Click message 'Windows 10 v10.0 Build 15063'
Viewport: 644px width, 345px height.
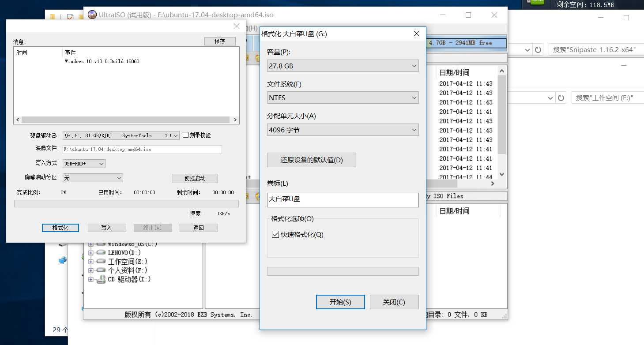click(102, 61)
